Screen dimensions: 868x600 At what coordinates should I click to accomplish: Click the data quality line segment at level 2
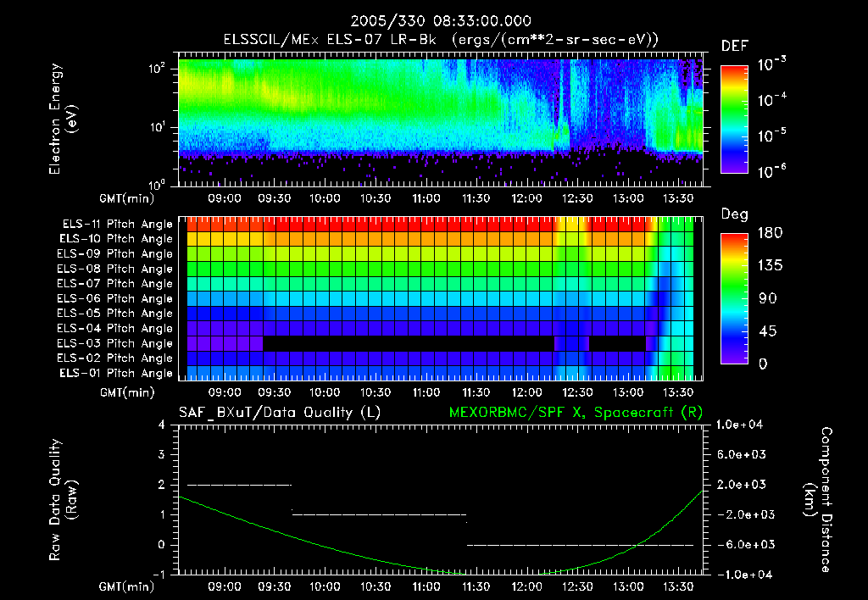[x=239, y=485]
